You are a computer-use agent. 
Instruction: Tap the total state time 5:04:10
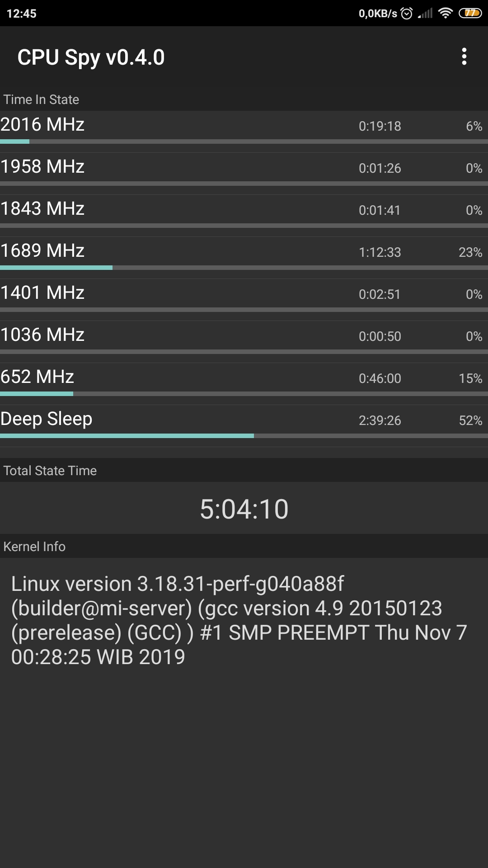244,509
